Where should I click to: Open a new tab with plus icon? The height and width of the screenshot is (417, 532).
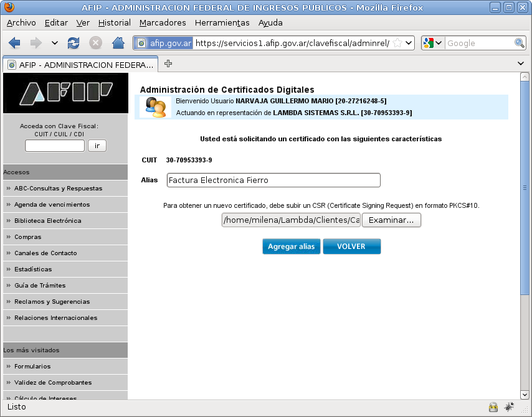tap(168, 63)
